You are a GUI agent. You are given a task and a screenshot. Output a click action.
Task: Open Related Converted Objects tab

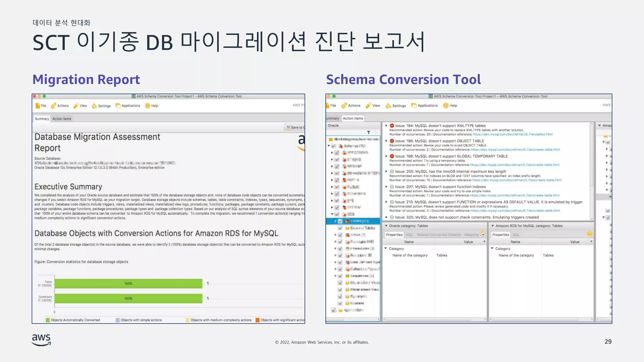tap(438, 235)
